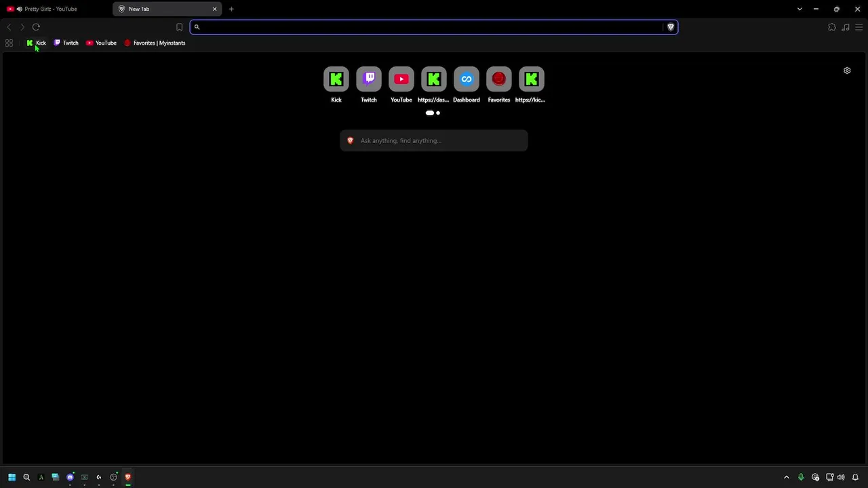This screenshot has height=488, width=868.
Task: Open OBS Studio from the taskbar
Action: (x=113, y=477)
